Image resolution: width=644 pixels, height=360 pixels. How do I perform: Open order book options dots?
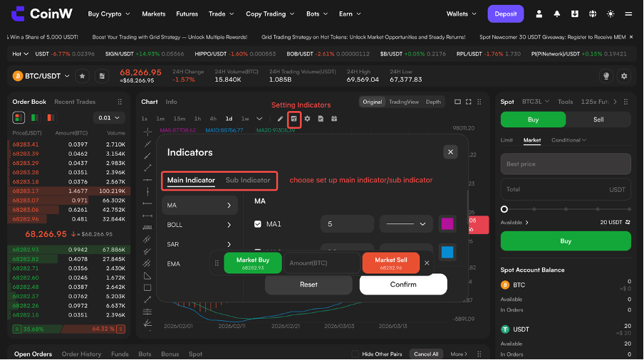coord(120,102)
